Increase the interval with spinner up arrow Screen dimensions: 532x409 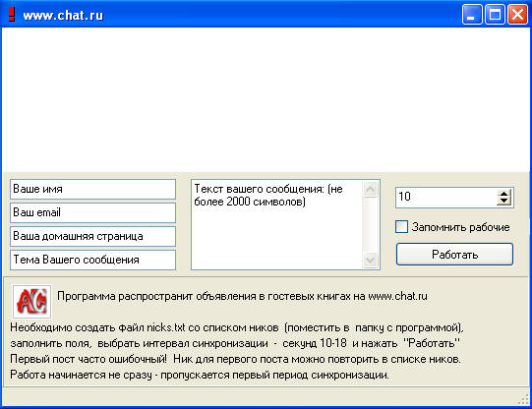pos(504,194)
